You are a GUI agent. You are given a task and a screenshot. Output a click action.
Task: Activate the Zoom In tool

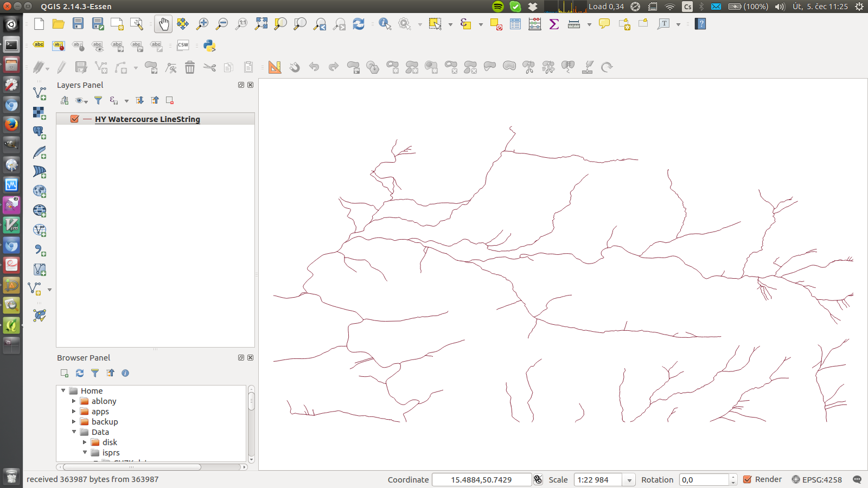click(x=202, y=24)
